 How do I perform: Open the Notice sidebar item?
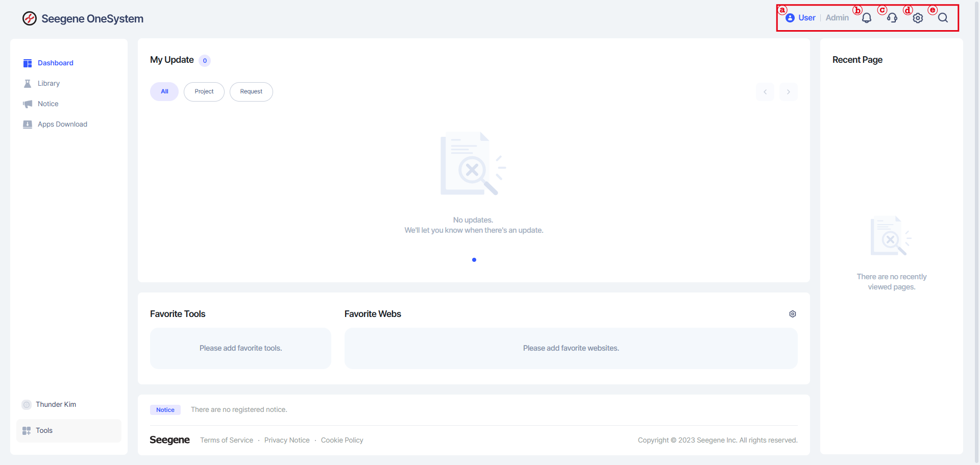coord(48,104)
